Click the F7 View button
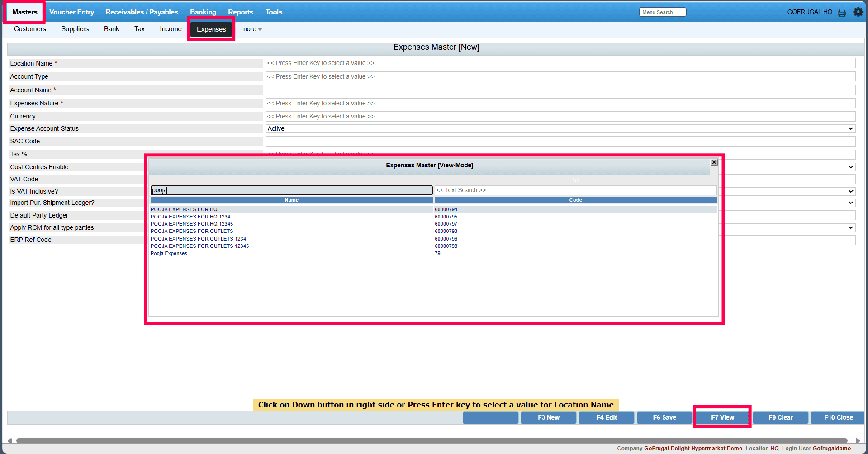The image size is (868, 454). [722, 418]
